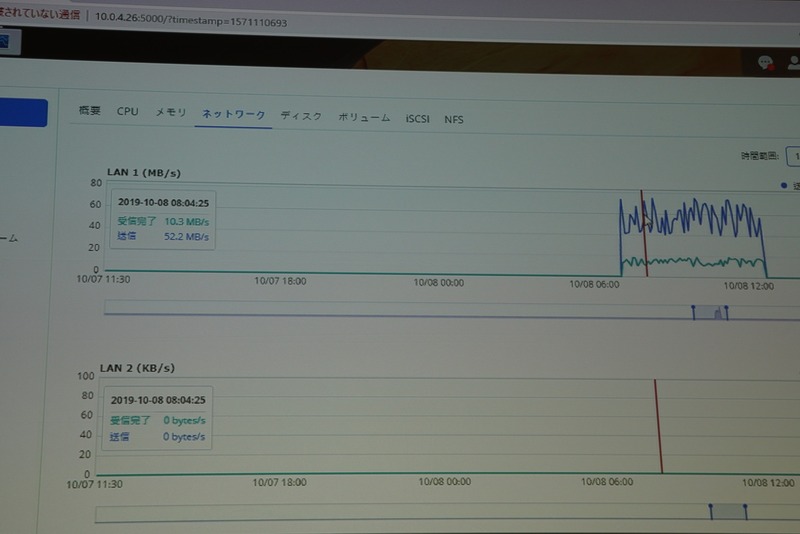Click the LAN 1 tooltip timestamp 2019-10-08 08:04:25
Image resolution: width=800 pixels, height=534 pixels.
tap(163, 202)
